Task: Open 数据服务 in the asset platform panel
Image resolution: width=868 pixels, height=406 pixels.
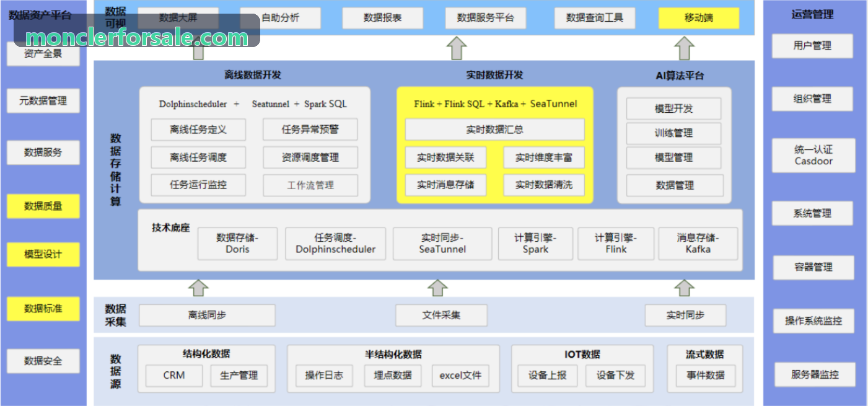Action: tap(43, 152)
